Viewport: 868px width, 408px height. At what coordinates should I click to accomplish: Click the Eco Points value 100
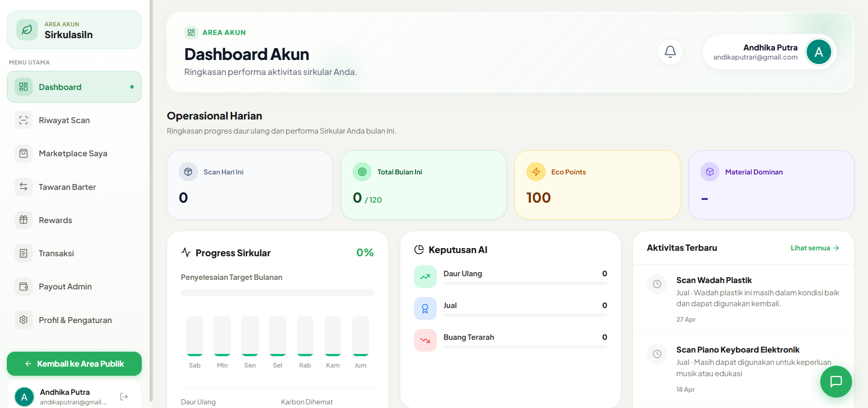click(x=539, y=198)
